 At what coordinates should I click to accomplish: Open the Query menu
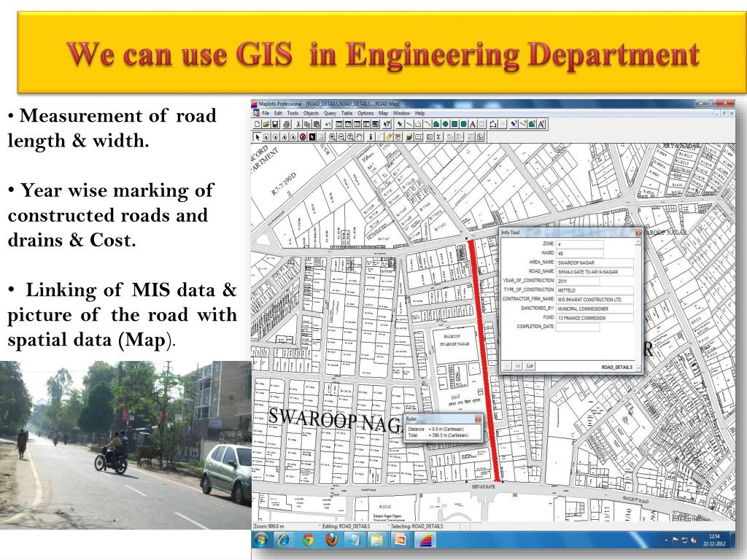[330, 113]
